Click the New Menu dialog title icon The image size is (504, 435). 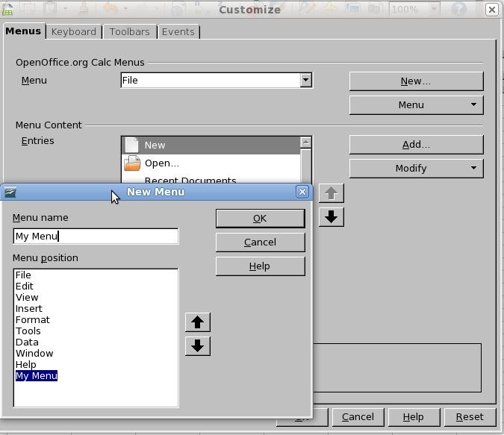[10, 192]
